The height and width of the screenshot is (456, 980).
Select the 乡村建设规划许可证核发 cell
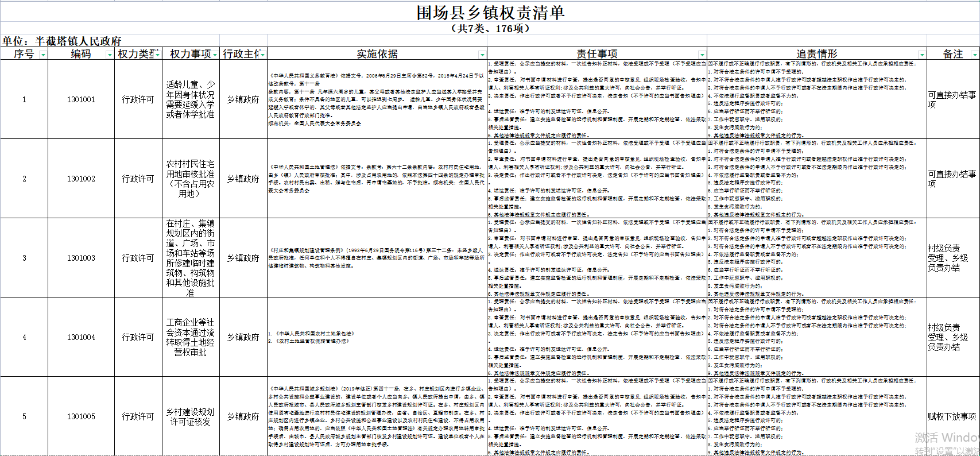click(x=191, y=416)
